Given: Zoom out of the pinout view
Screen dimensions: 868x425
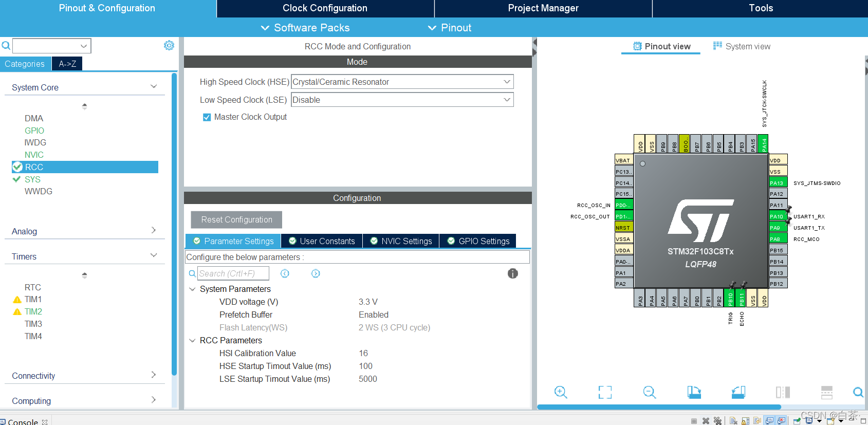Looking at the screenshot, I should 650,392.
